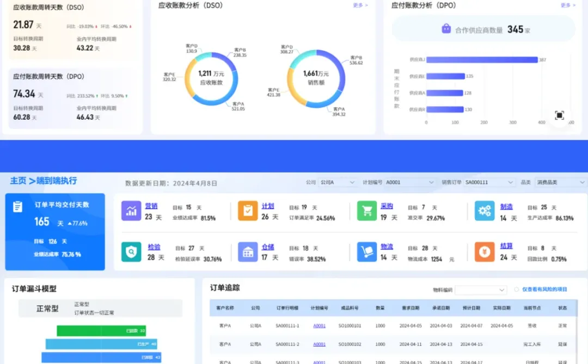Open the 销售订单 dropdown showing SA000111
The width and height of the screenshot is (588, 364).
coord(488,183)
